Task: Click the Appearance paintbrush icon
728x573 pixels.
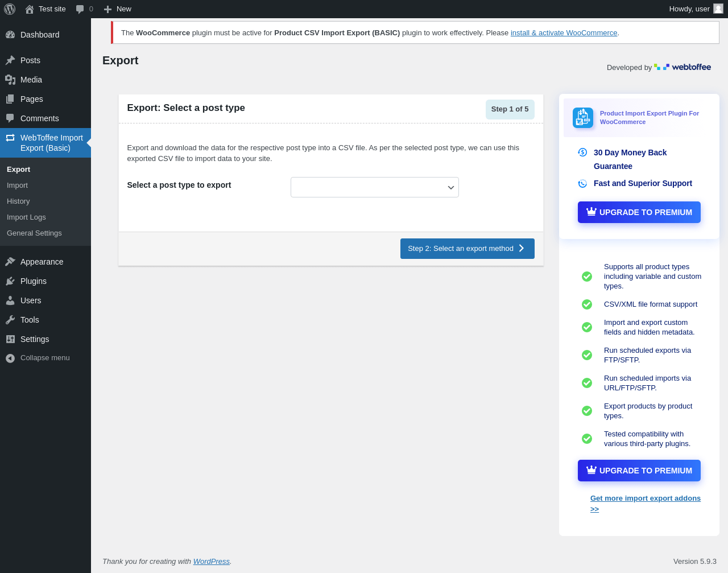Action: pos(10,262)
